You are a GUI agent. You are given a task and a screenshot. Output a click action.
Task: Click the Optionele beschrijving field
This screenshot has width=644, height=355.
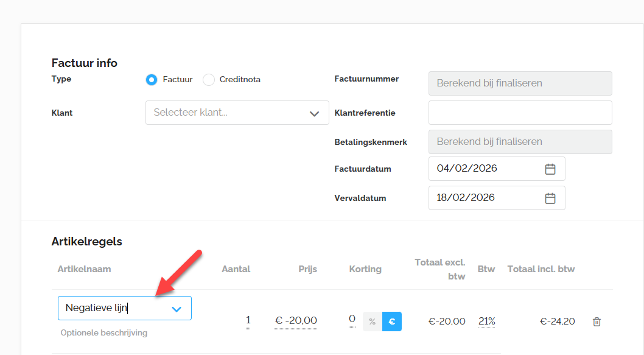pyautogui.click(x=104, y=333)
